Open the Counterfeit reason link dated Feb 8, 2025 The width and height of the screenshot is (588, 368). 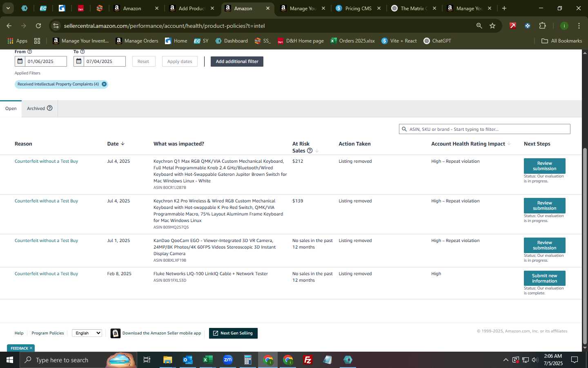point(46,274)
